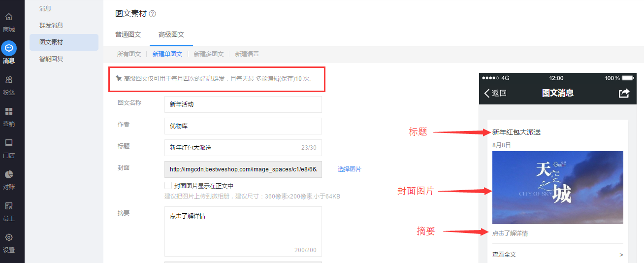This screenshot has height=263, width=644.
Task: Click the help question mark beside 图文素材
Action: pyautogui.click(x=152, y=14)
